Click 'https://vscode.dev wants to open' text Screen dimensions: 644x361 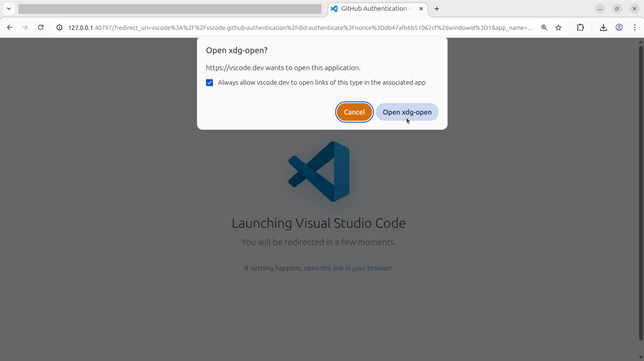[283, 68]
